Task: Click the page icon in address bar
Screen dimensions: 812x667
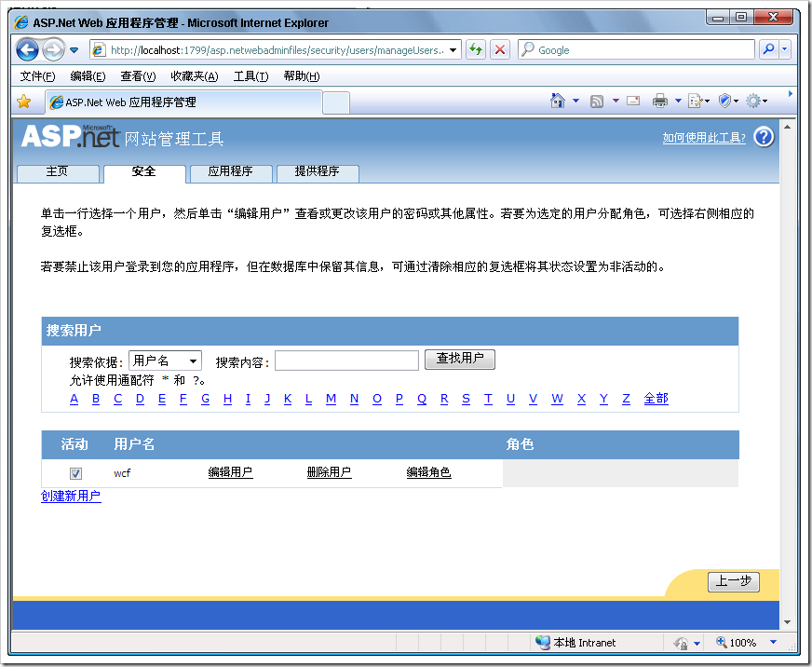Action: [99, 50]
